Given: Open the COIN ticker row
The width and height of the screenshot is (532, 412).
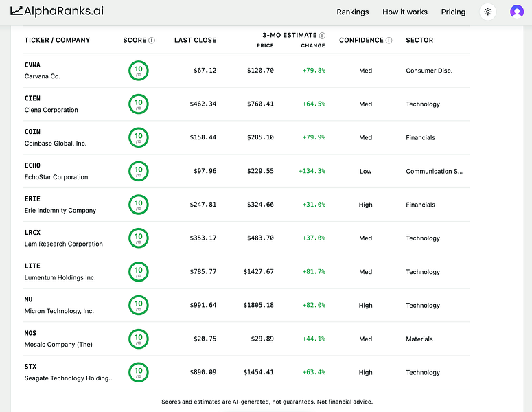Looking at the screenshot, I should pyautogui.click(x=246, y=137).
